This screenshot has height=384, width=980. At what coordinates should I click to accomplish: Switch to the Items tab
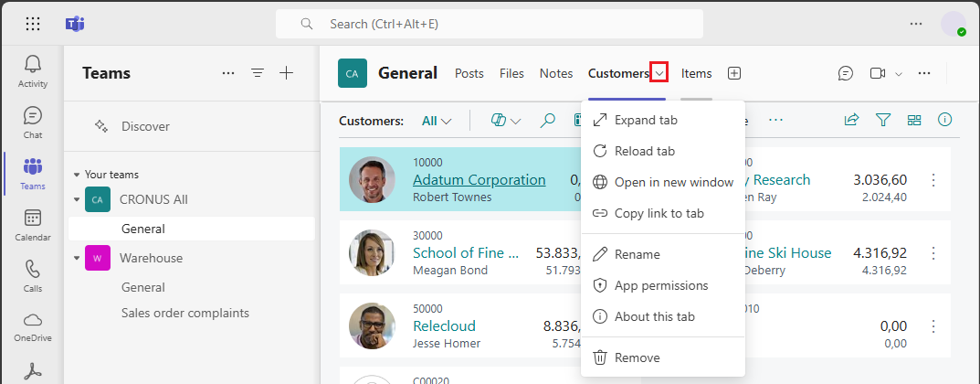click(x=696, y=73)
